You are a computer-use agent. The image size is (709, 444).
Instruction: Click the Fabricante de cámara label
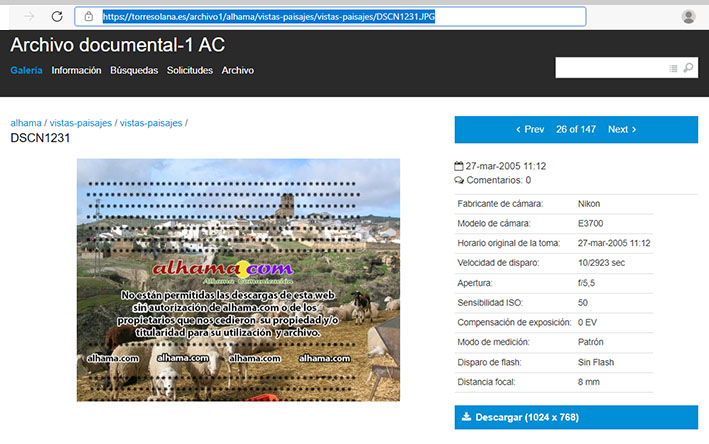click(500, 204)
